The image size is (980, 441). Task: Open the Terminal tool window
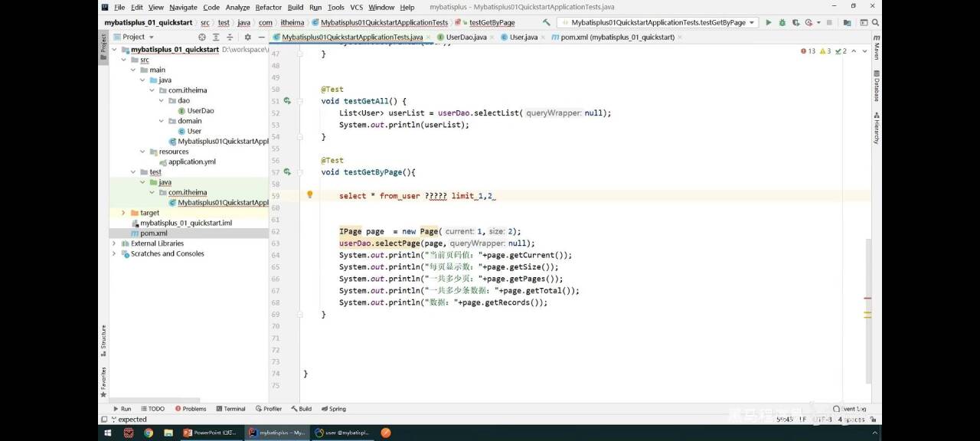pos(230,409)
